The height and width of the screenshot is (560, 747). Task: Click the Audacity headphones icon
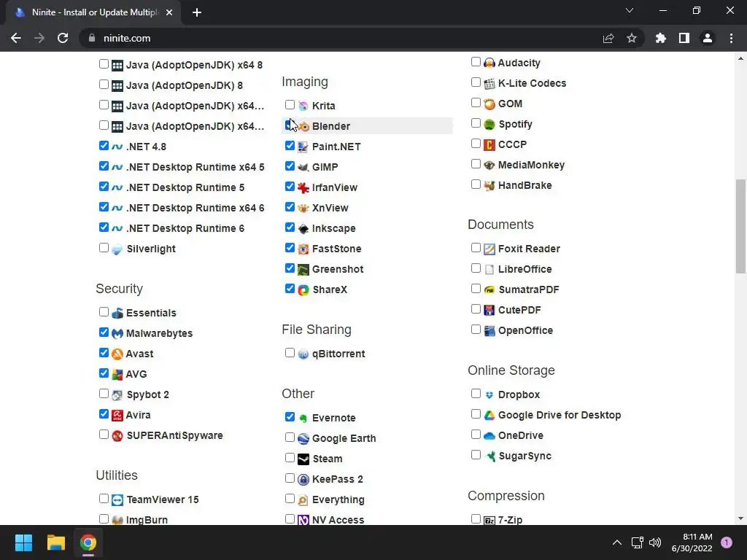pos(489,63)
